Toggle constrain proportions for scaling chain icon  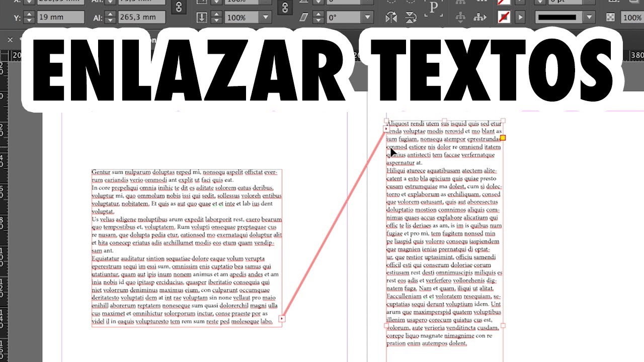(285, 7)
